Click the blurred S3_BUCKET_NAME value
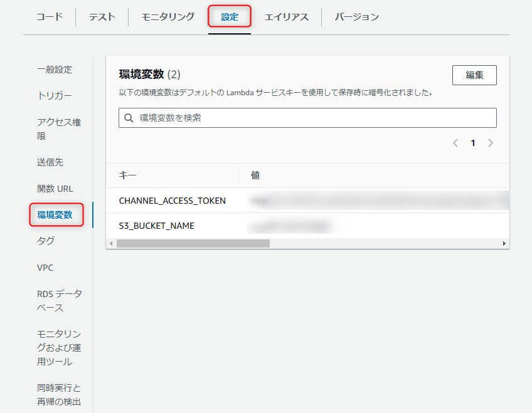The image size is (532, 413). click(x=290, y=226)
